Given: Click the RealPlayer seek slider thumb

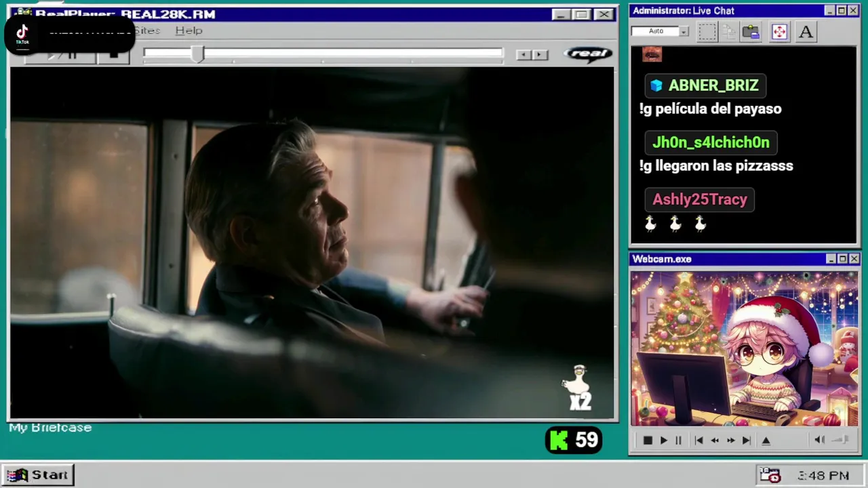Looking at the screenshot, I should tap(197, 54).
